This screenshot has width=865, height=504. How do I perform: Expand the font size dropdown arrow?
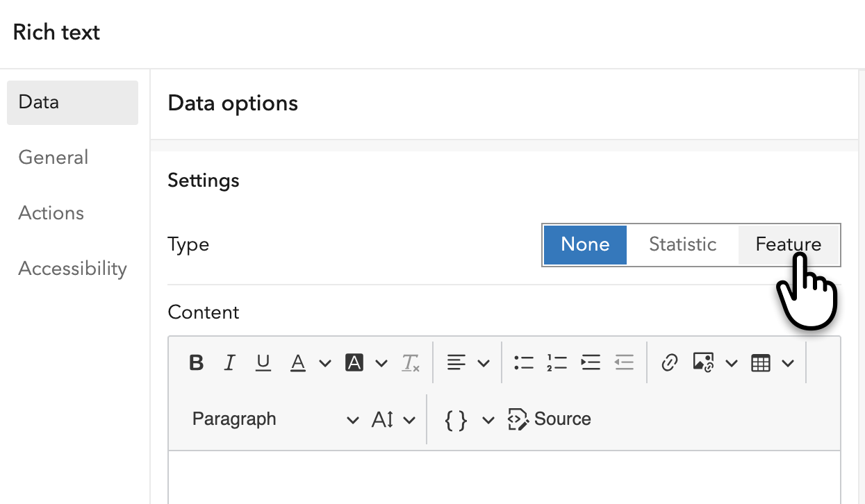(409, 420)
